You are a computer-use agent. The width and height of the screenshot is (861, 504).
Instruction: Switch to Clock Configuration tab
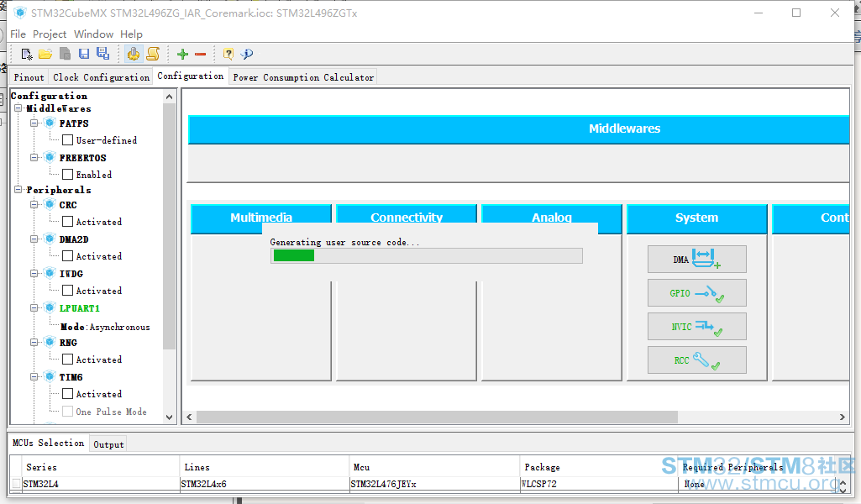point(101,77)
